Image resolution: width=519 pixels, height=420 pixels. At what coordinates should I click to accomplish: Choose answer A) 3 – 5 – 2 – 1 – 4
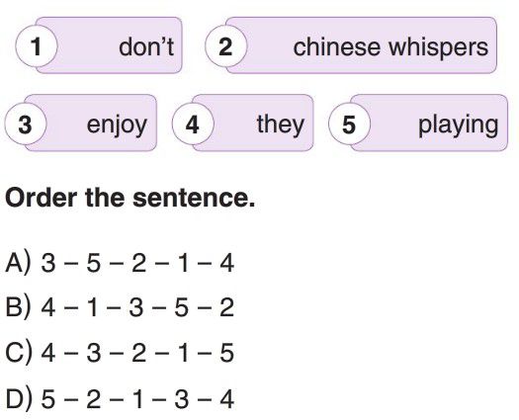coord(120,263)
